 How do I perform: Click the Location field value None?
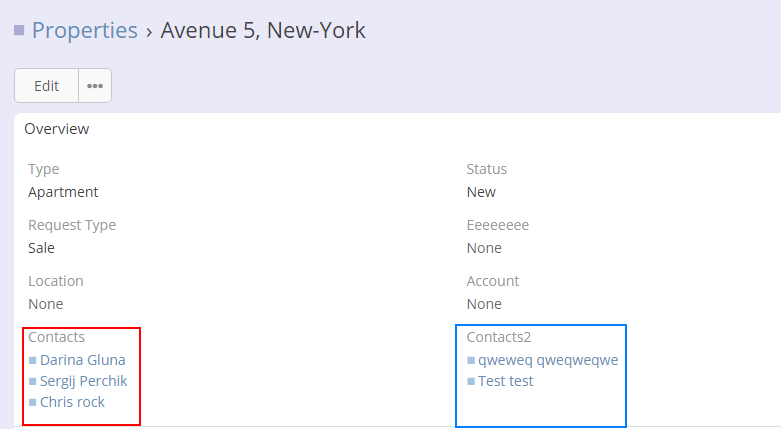tap(45, 304)
